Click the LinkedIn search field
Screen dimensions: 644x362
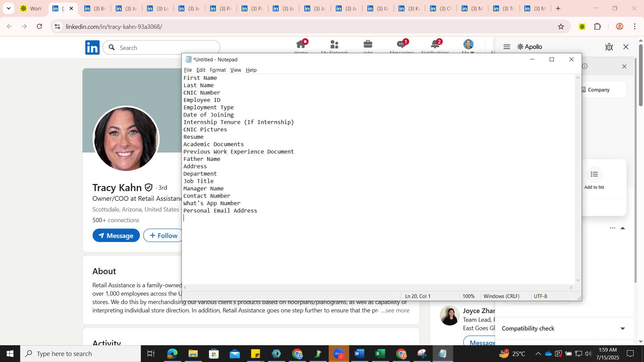(161, 48)
